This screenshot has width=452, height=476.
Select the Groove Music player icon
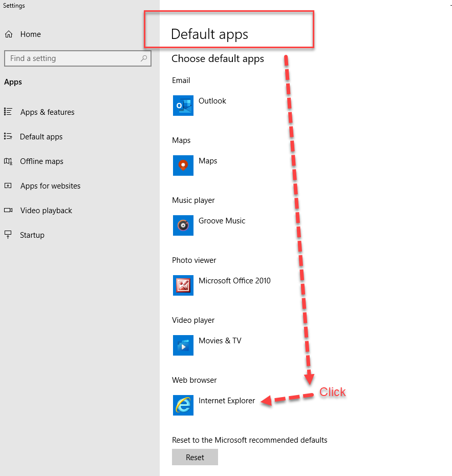tap(183, 225)
